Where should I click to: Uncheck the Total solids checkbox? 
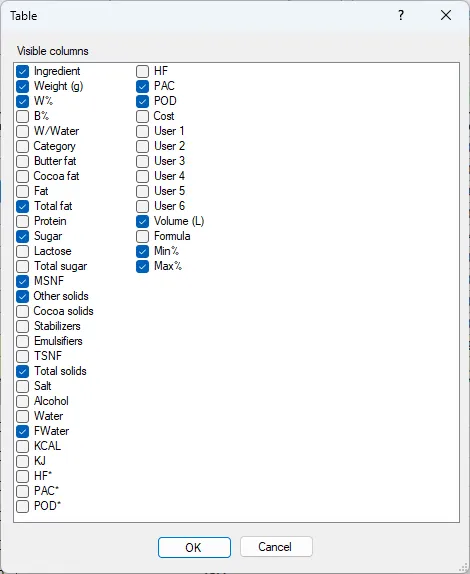click(x=22, y=371)
